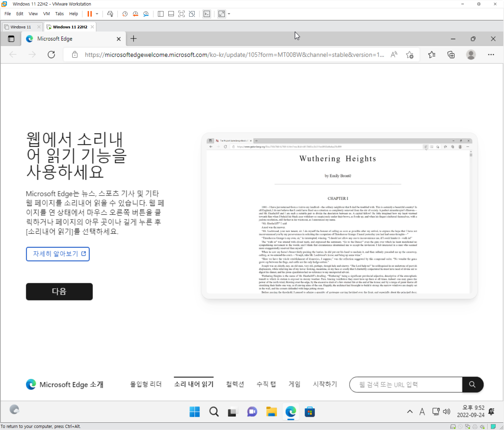The width and height of the screenshot is (504, 430).
Task: Open a new Edge tab with plus
Action: [134, 39]
